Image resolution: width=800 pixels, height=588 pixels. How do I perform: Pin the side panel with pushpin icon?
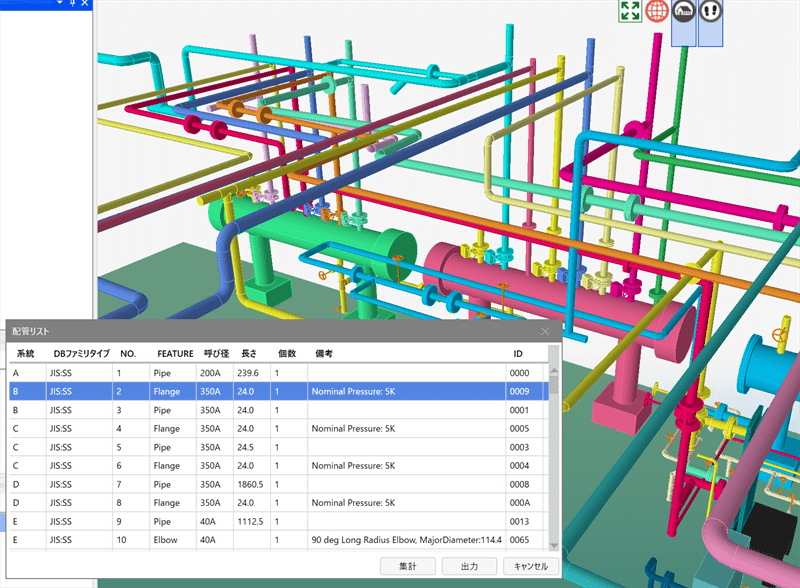pyautogui.click(x=72, y=4)
